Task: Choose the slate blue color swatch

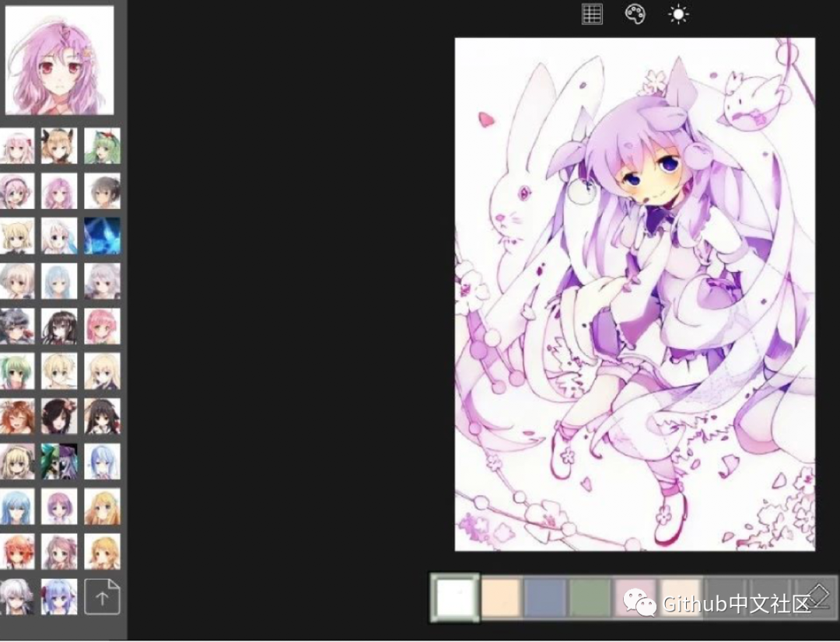Action: tap(545, 597)
